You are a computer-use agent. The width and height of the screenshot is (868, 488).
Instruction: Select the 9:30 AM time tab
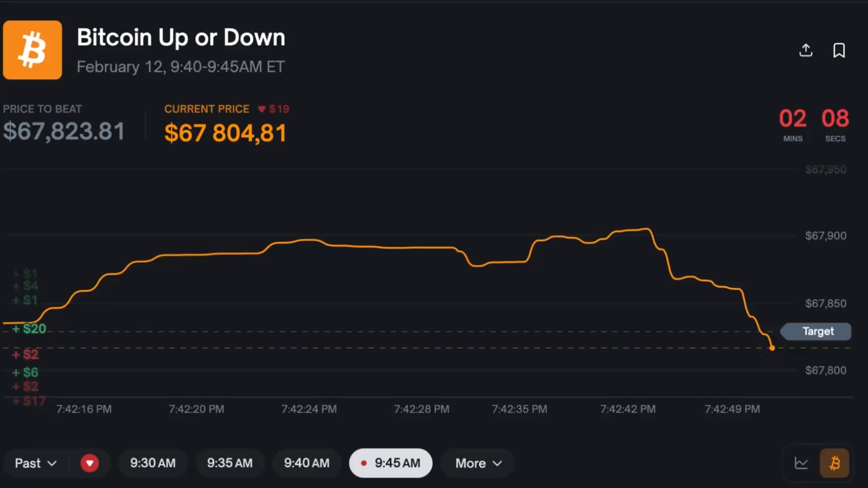(153, 463)
